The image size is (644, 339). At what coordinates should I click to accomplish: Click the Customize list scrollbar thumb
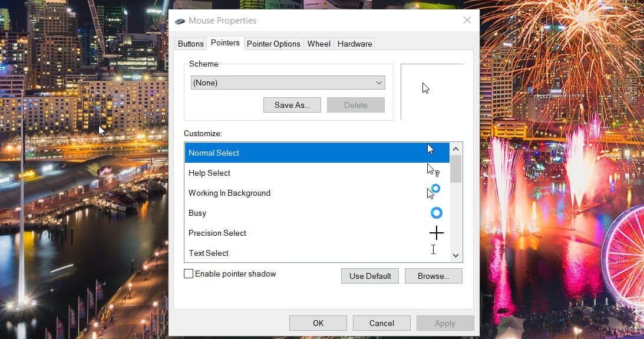pos(455,169)
